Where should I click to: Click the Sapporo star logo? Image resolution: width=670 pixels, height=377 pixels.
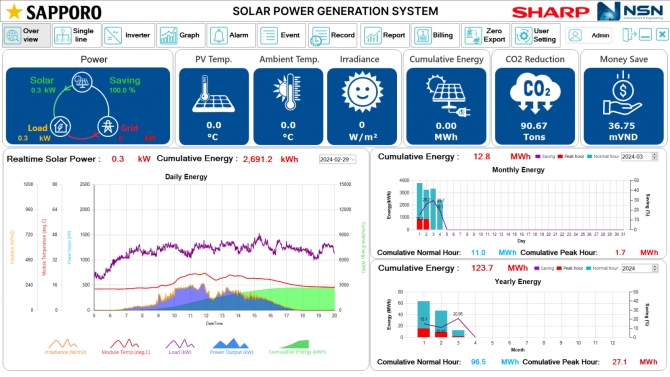[14, 12]
